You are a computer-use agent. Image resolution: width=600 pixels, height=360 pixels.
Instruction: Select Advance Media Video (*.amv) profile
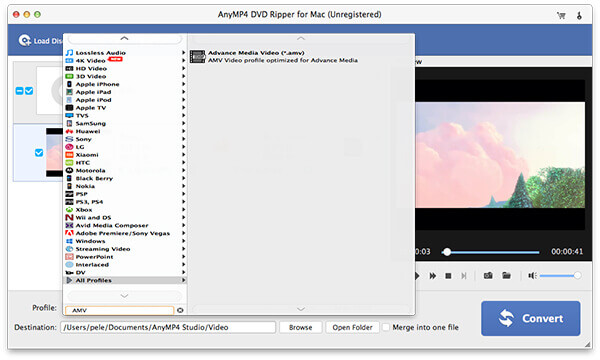click(x=302, y=57)
